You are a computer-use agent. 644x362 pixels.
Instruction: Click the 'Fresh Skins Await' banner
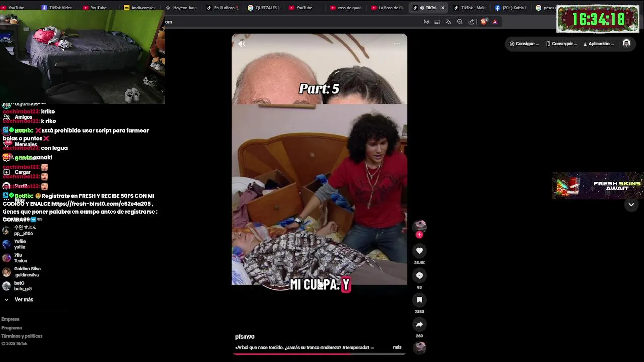598,186
